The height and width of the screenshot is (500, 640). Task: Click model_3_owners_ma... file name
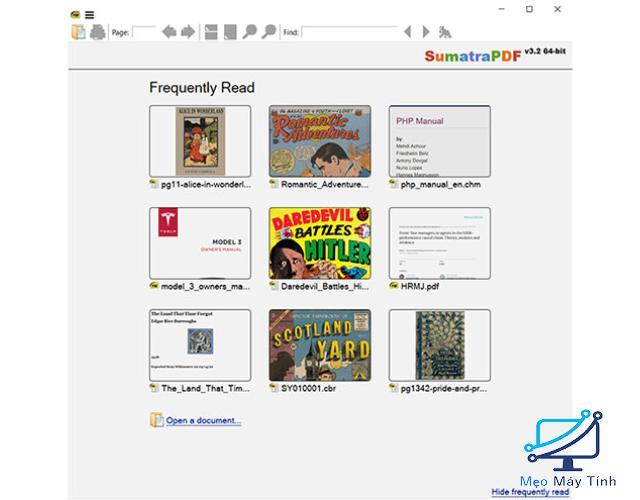pyautogui.click(x=205, y=287)
